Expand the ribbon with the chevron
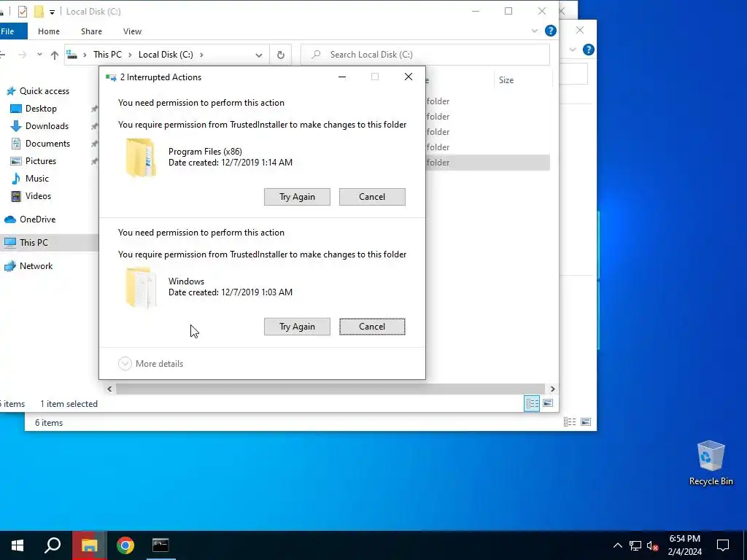747x560 pixels. pos(535,31)
